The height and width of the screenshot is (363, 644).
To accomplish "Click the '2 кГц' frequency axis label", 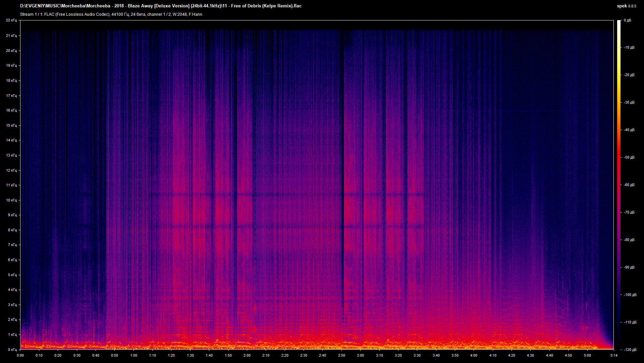I will pos(12,319).
